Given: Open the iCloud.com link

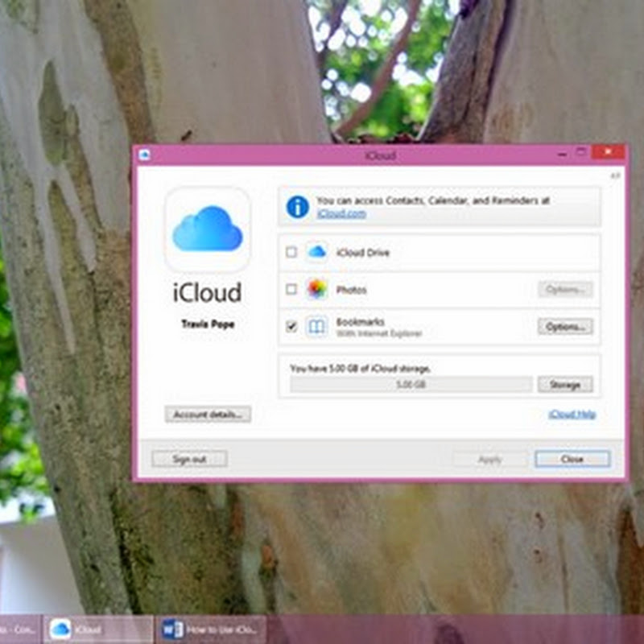Looking at the screenshot, I should 341,213.
